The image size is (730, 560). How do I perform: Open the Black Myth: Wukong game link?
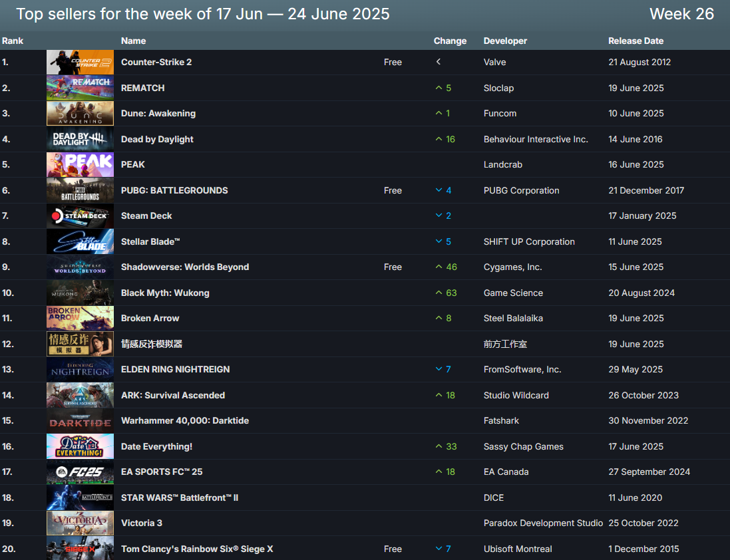click(x=165, y=293)
